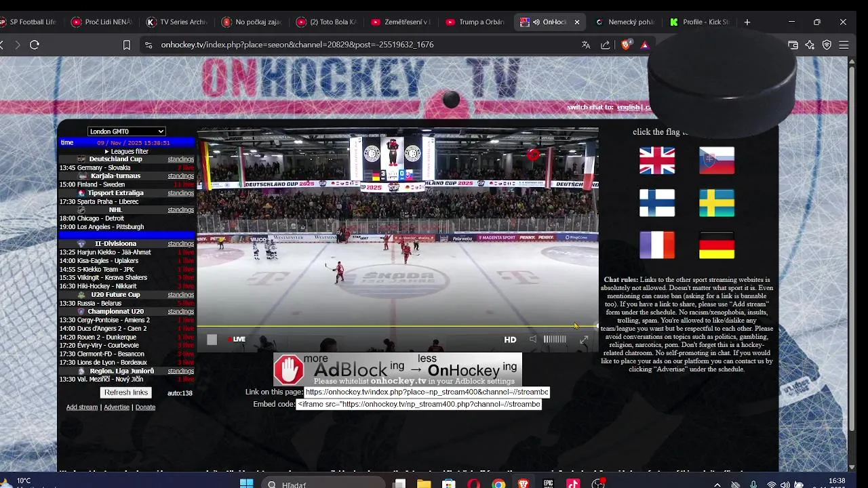Click the Sweden flag chat icon
The width and height of the screenshot is (868, 488).
coord(717,203)
